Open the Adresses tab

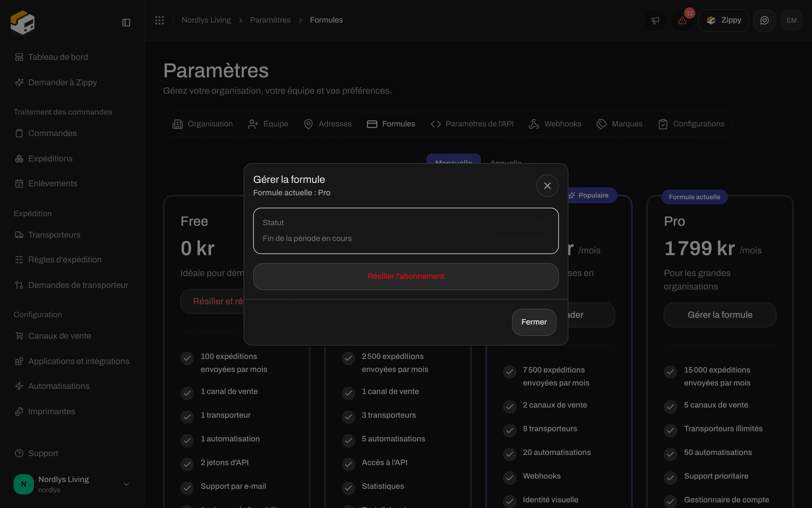coord(328,124)
